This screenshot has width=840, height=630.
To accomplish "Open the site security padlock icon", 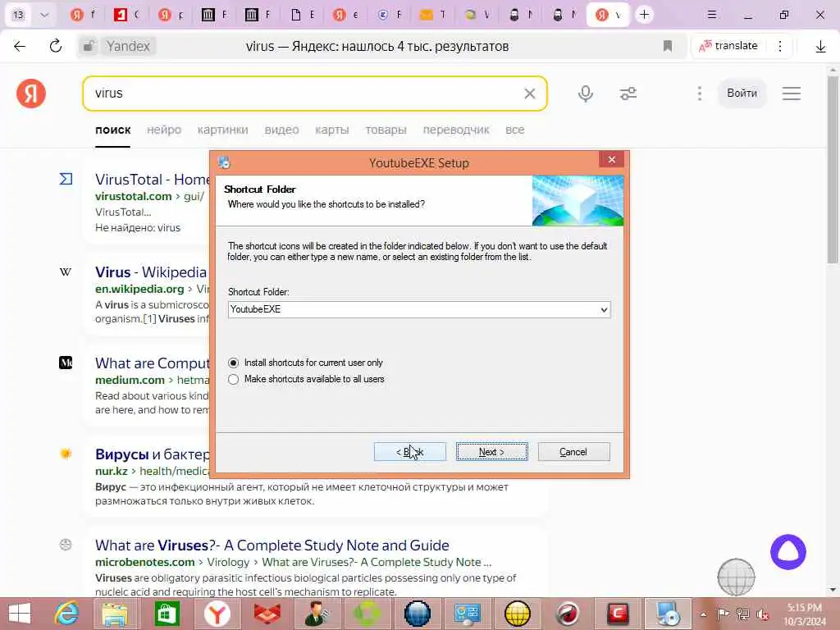I will pos(89,46).
